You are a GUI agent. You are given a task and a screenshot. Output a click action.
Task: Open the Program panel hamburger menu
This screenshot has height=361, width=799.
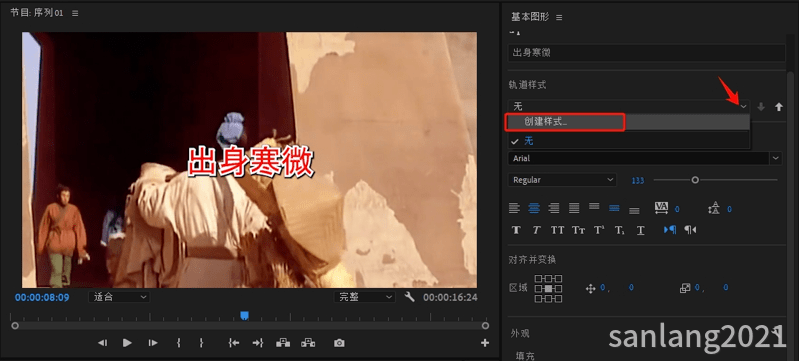tap(75, 13)
